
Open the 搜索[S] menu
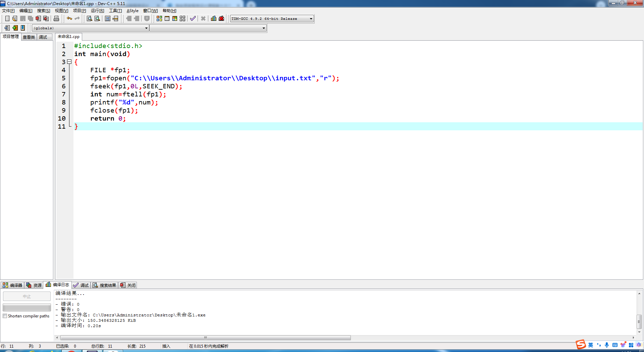(44, 11)
